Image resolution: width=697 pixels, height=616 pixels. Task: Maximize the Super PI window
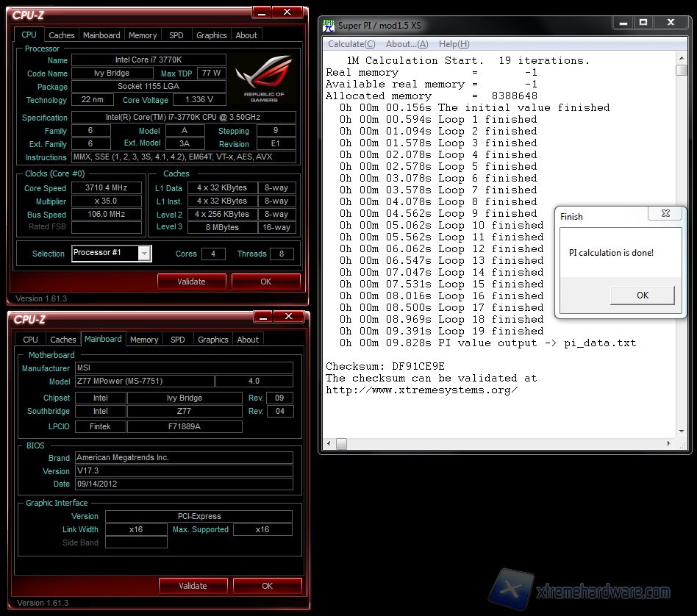pyautogui.click(x=643, y=23)
